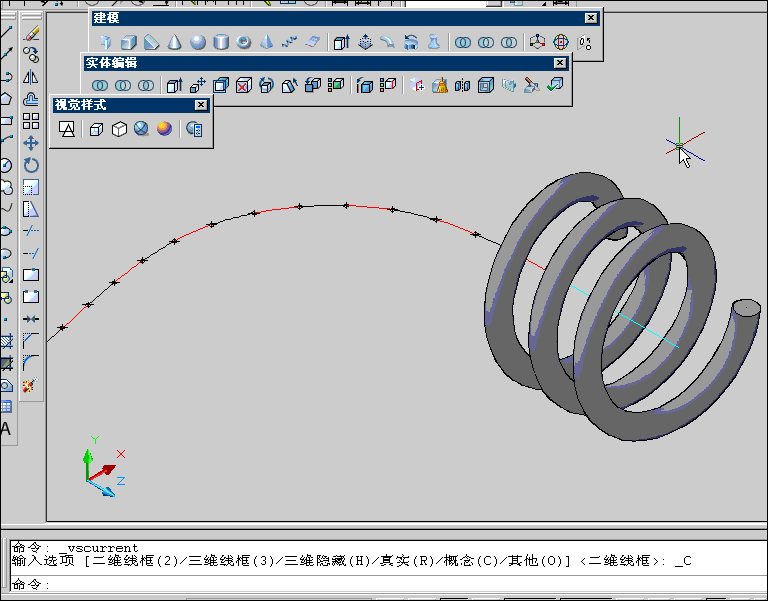Activate the Mirror tool
768x601 pixels.
click(x=31, y=77)
